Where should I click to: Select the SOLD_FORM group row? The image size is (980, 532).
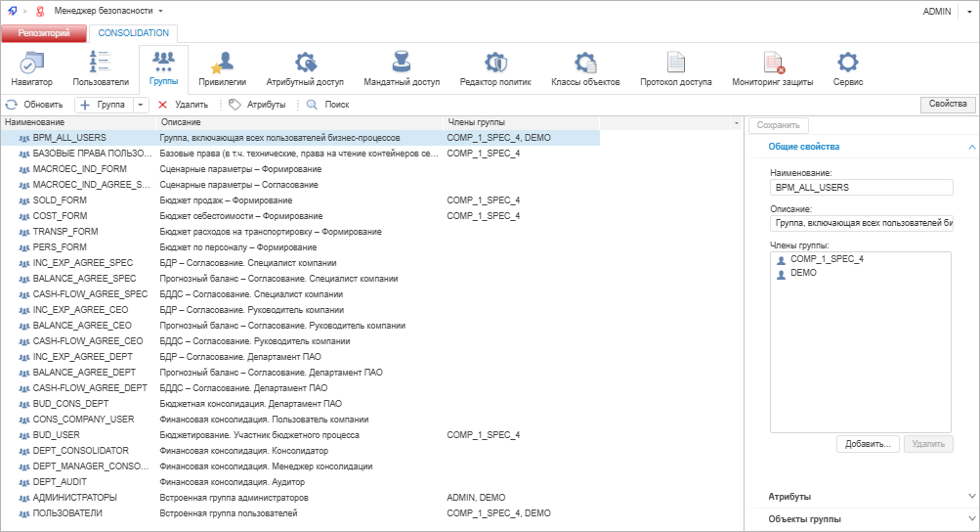[x=300, y=200]
